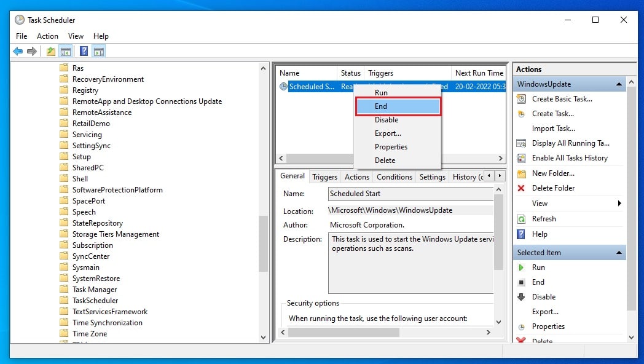
Task: Expand the View submenu arrow in Actions
Action: coord(619,204)
